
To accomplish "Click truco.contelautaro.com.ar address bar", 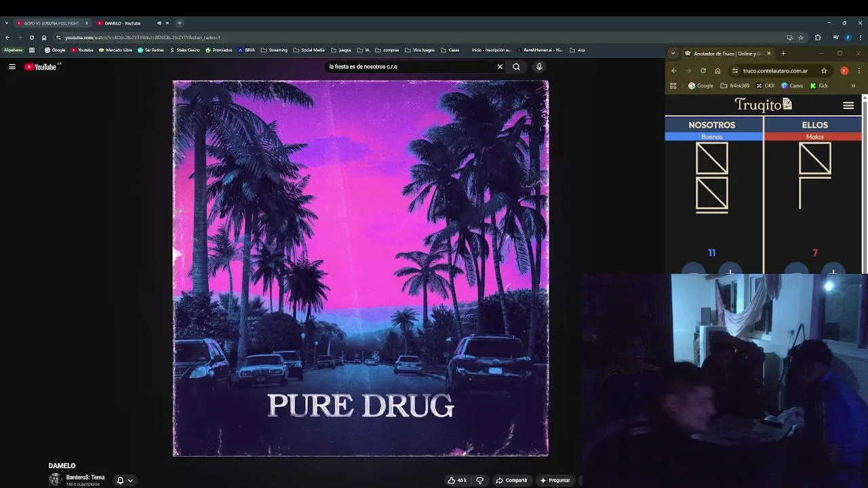I will pos(779,70).
